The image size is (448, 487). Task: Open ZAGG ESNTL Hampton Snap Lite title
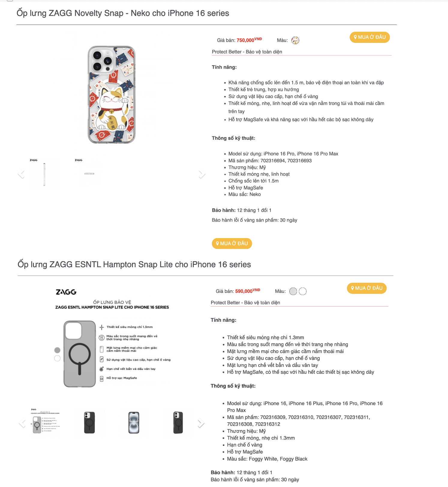pos(134,264)
